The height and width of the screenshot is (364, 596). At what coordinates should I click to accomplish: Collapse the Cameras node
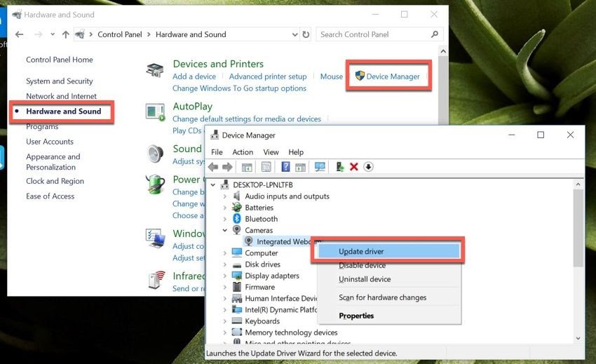click(224, 230)
